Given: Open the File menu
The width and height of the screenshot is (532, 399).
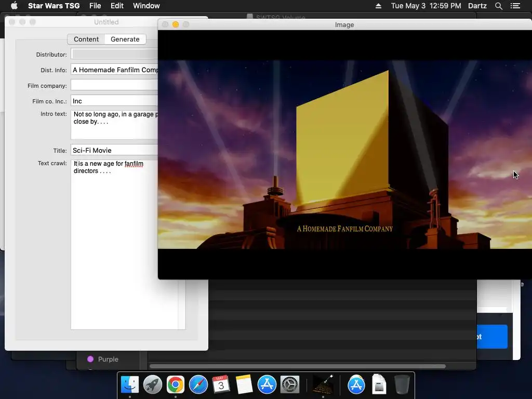Looking at the screenshot, I should [x=95, y=6].
